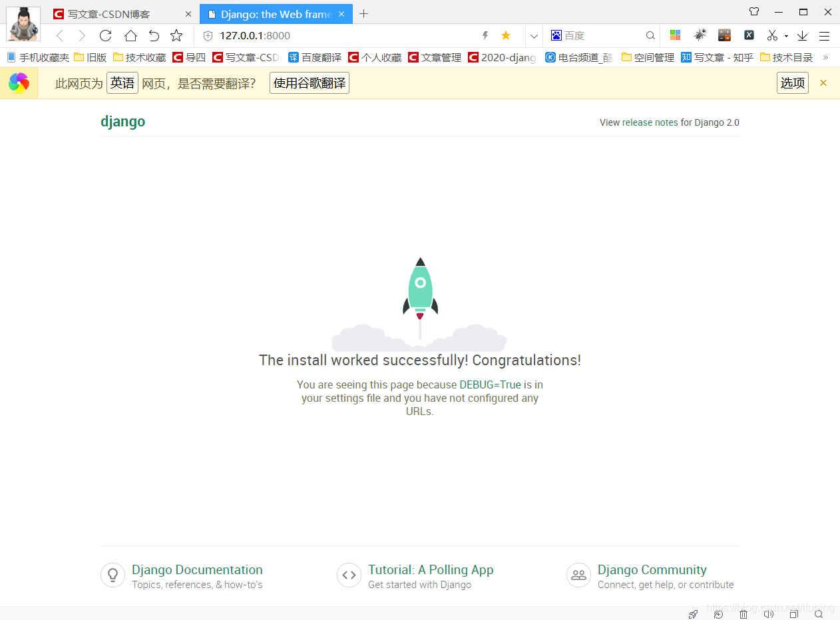Image resolution: width=840 pixels, height=620 pixels.
Task: Click the 选项 button in translate bar
Action: click(793, 83)
